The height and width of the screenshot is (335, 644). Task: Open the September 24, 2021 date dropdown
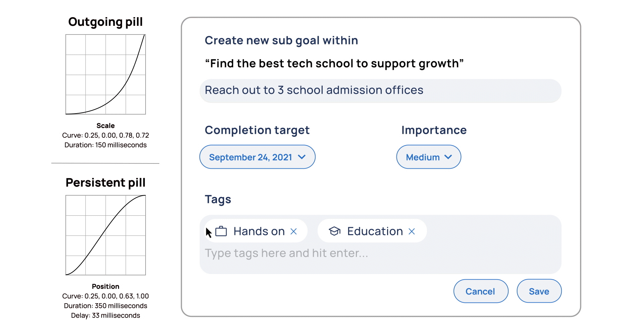coord(257,157)
